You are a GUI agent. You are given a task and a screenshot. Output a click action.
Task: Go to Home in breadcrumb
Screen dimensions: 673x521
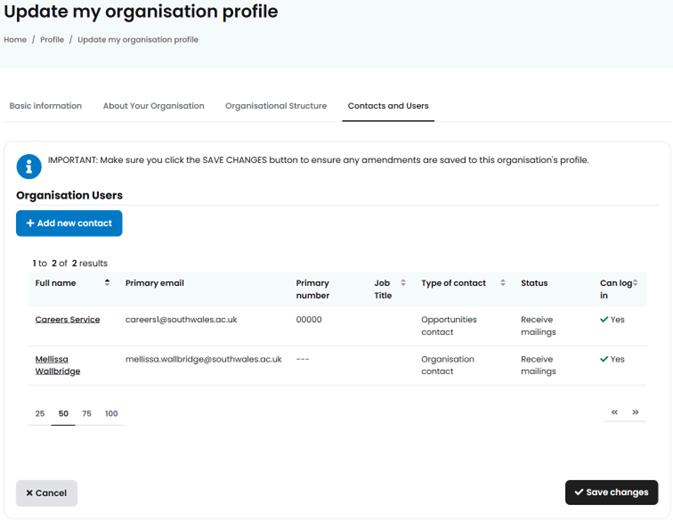click(x=15, y=40)
